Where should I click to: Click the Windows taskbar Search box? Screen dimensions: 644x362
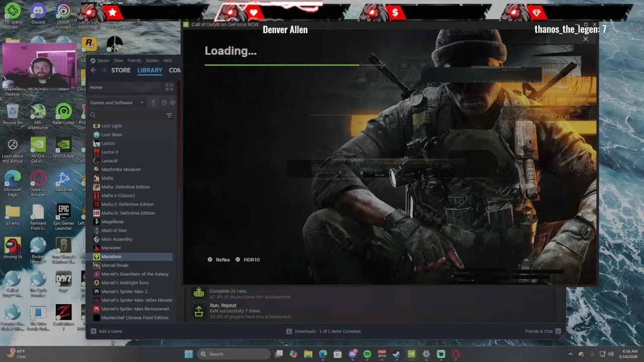tap(233, 354)
